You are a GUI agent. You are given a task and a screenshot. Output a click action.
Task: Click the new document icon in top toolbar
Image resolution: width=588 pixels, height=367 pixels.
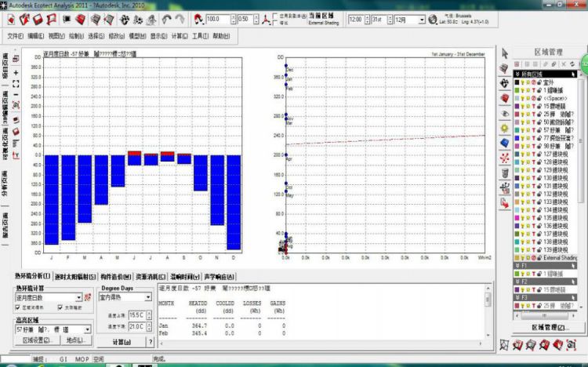(12, 19)
